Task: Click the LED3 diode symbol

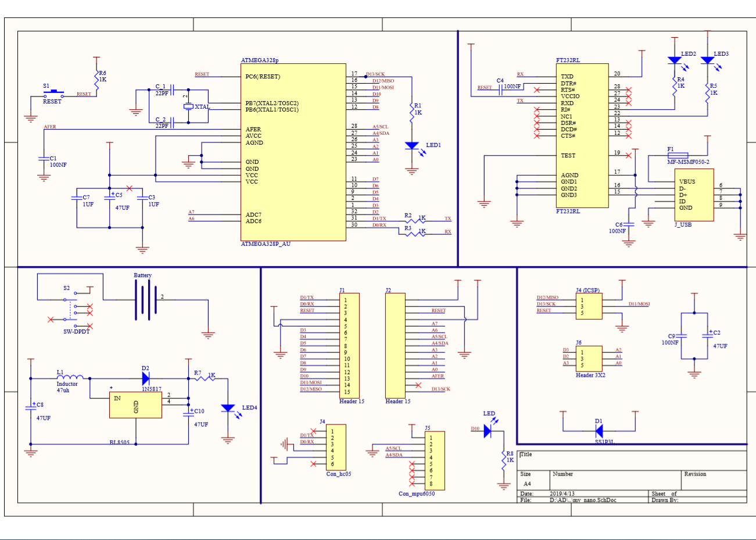Action: [x=707, y=60]
